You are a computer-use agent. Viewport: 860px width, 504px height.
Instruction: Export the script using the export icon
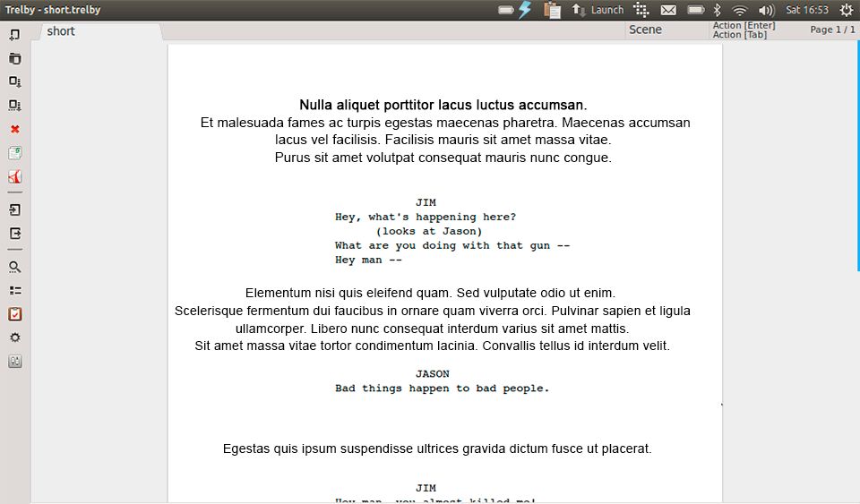click(x=15, y=234)
